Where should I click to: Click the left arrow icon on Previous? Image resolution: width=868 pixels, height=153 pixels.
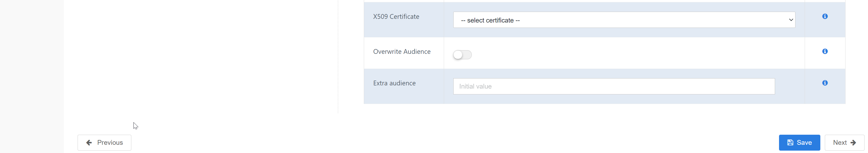pos(89,143)
